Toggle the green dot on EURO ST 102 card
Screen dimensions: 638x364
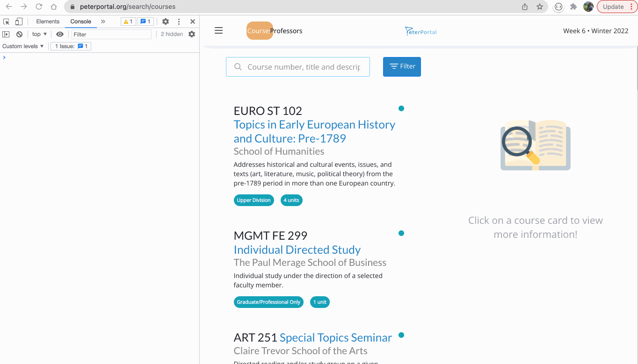401,108
